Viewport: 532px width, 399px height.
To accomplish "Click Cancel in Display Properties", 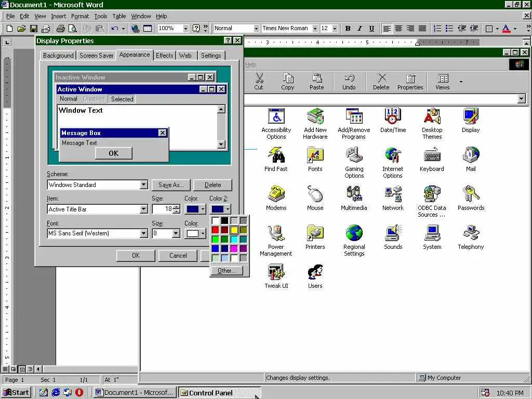I will point(178,256).
